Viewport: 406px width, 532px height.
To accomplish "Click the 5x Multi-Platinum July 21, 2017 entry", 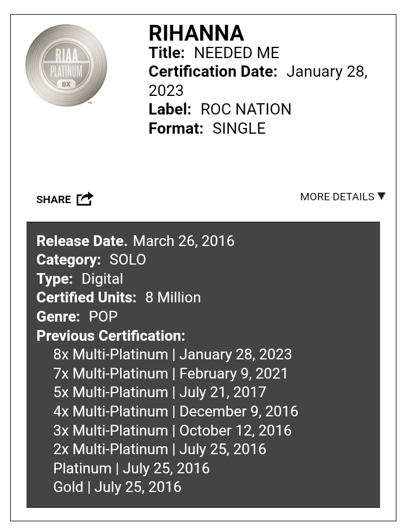I will pyautogui.click(x=160, y=392).
